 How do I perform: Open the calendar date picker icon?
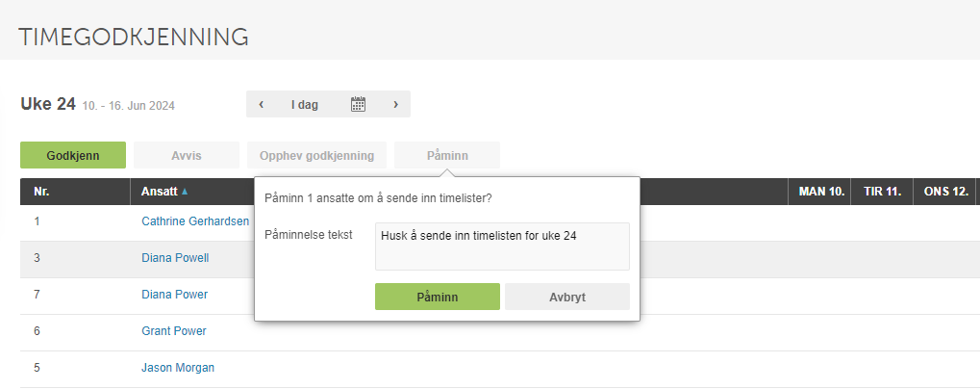point(358,104)
